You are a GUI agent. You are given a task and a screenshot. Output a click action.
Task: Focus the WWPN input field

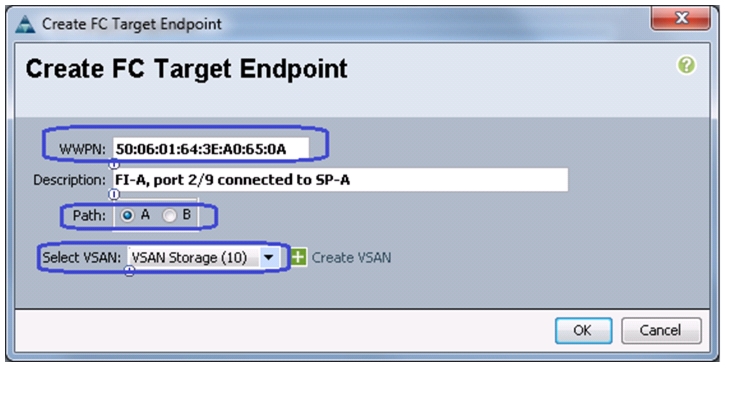click(x=211, y=149)
